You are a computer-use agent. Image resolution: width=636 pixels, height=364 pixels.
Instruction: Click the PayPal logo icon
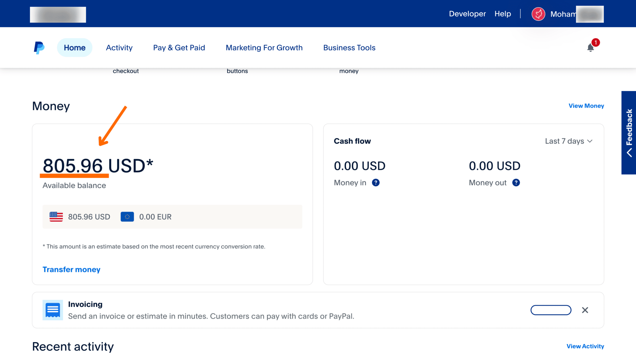click(x=39, y=47)
